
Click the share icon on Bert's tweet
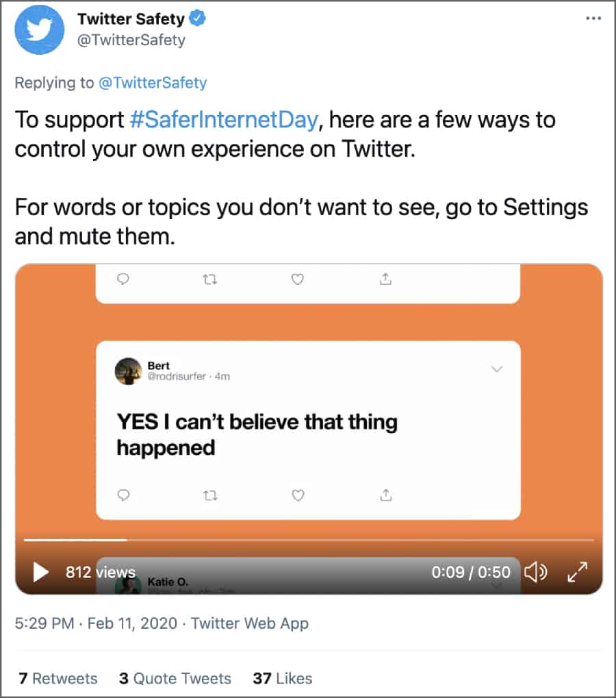[385, 494]
